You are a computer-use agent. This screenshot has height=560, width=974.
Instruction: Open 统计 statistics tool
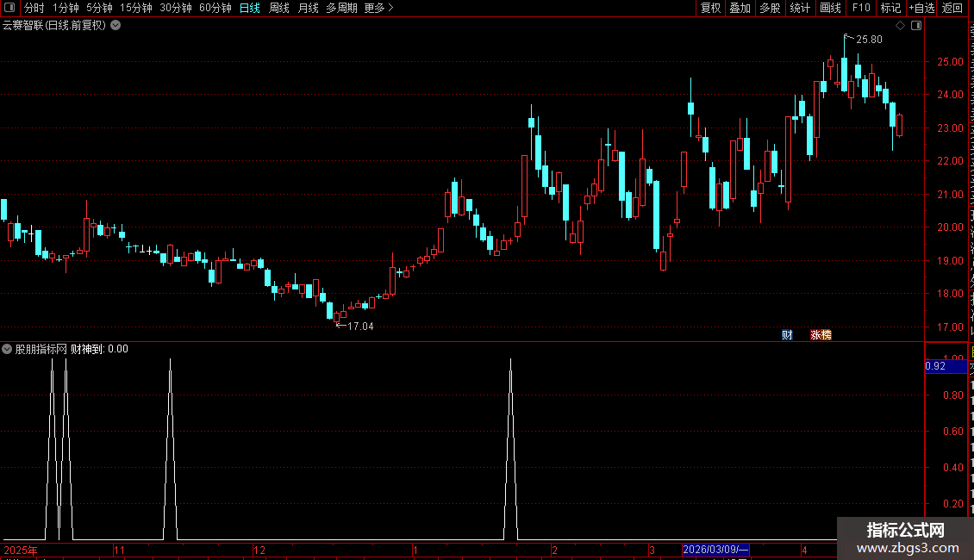point(800,8)
